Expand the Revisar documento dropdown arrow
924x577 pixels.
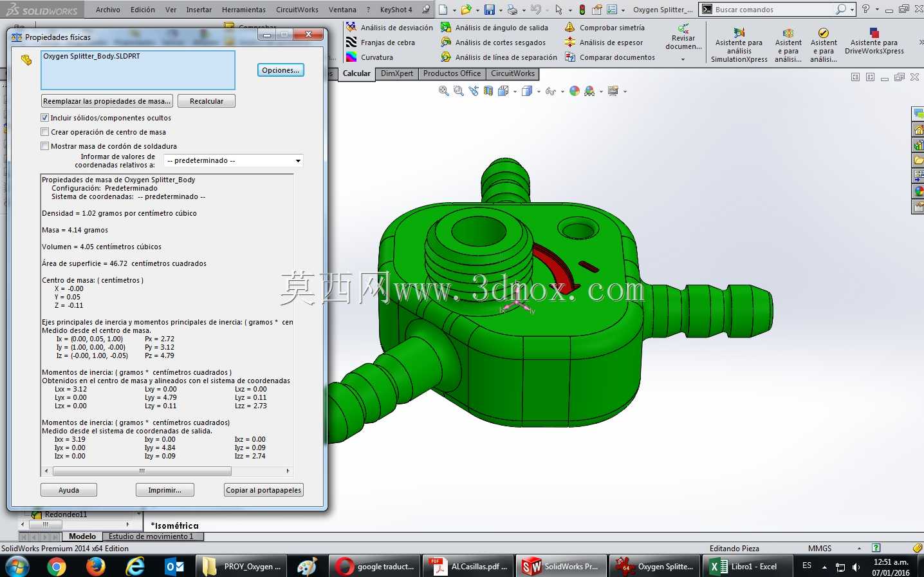click(683, 59)
